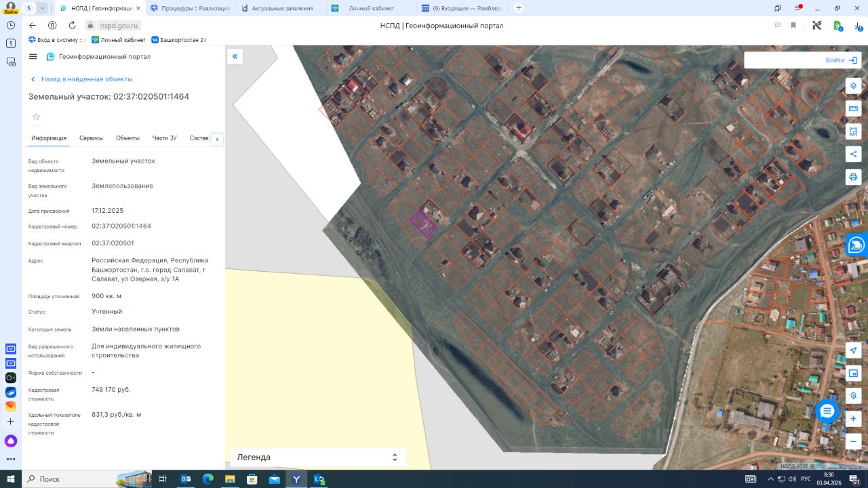Open the chat support bubble

[x=827, y=411]
